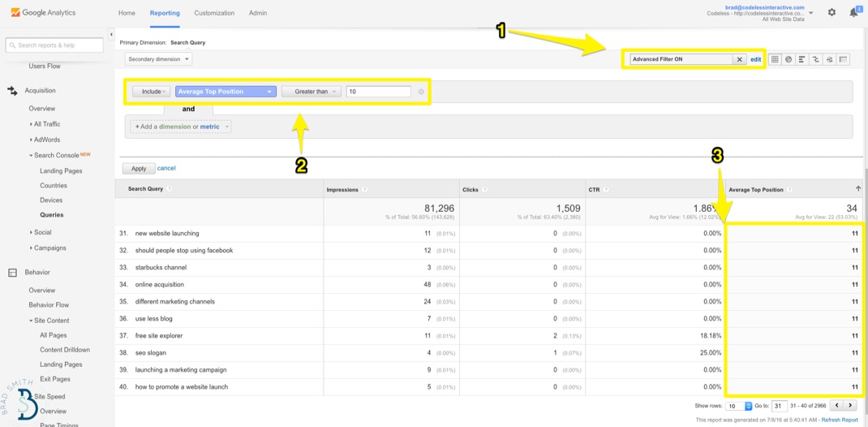This screenshot has height=427, width=868.
Task: Open Acquisition Overview in the sidebar
Action: click(42, 109)
